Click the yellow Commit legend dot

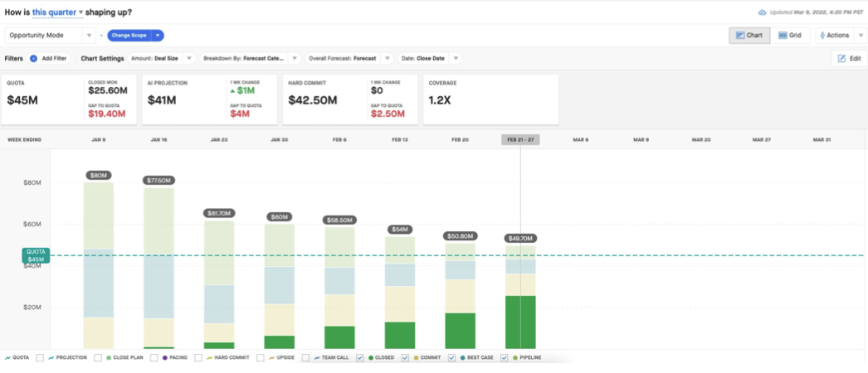(x=417, y=357)
